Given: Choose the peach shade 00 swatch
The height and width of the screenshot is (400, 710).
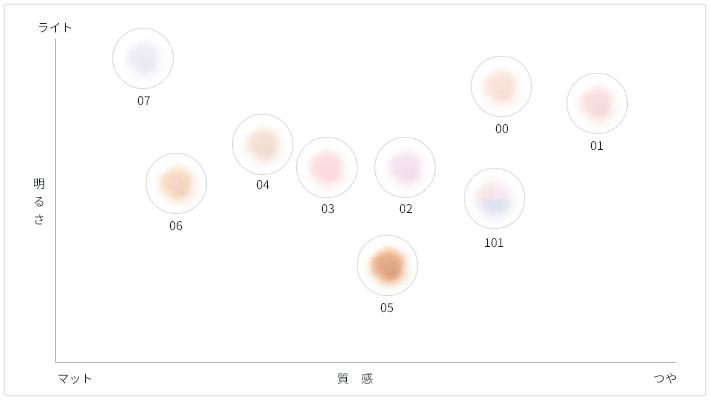Looking at the screenshot, I should [x=501, y=86].
